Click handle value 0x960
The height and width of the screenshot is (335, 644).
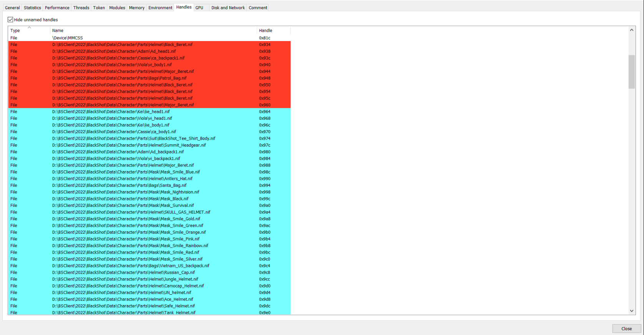click(x=265, y=105)
